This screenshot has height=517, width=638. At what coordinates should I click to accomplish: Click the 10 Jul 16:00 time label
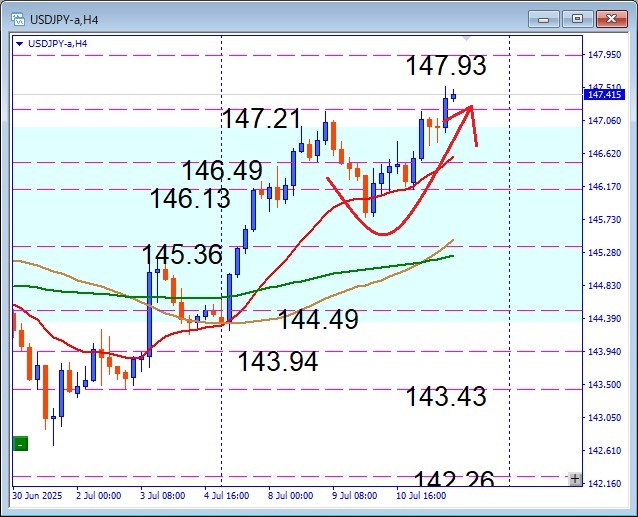[422, 496]
